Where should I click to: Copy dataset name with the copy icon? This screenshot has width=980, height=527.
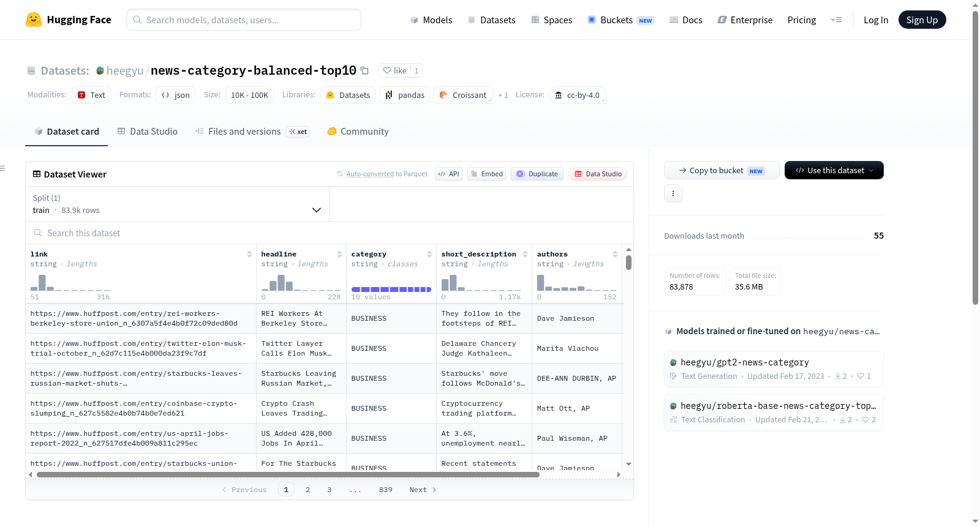(364, 70)
